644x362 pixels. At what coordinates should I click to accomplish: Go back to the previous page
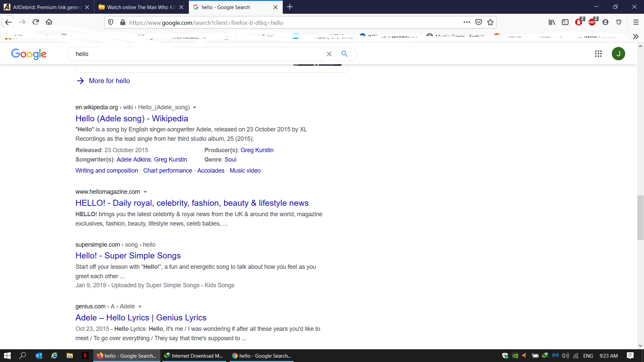click(x=8, y=22)
